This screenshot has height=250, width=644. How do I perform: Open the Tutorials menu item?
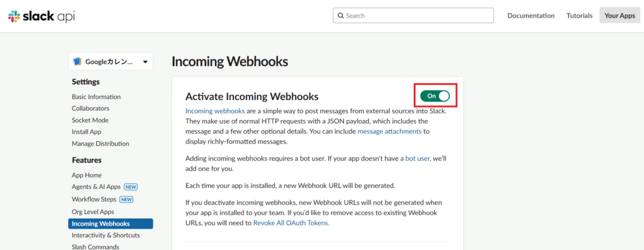pyautogui.click(x=579, y=16)
